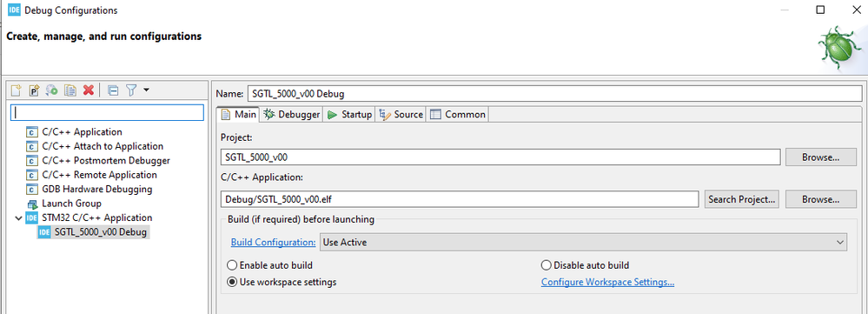Open Configure Workspace Settings link
The image size is (868, 314).
click(x=607, y=282)
